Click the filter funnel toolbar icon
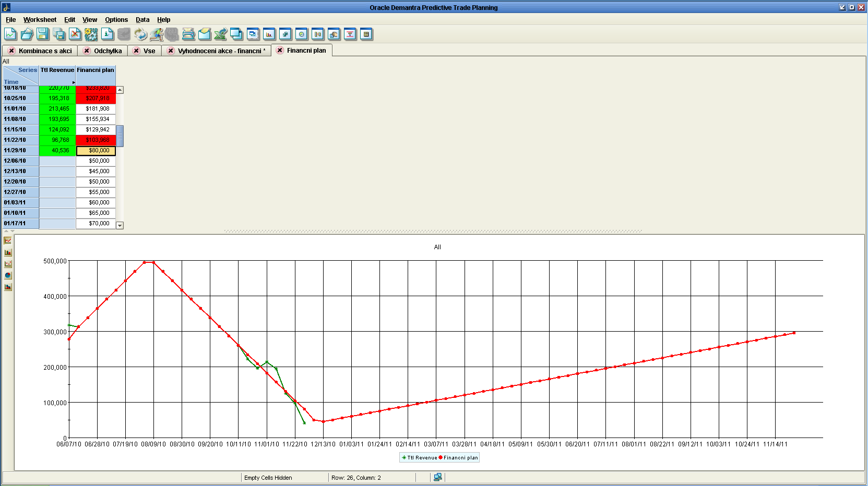The height and width of the screenshot is (486, 868). coord(350,34)
